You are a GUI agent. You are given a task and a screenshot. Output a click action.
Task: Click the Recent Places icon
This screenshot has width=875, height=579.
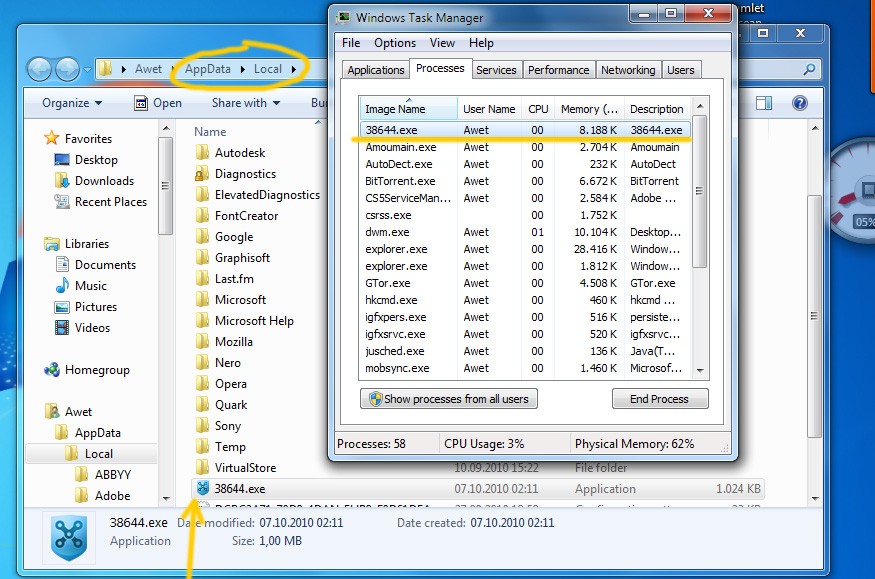pyautogui.click(x=61, y=201)
